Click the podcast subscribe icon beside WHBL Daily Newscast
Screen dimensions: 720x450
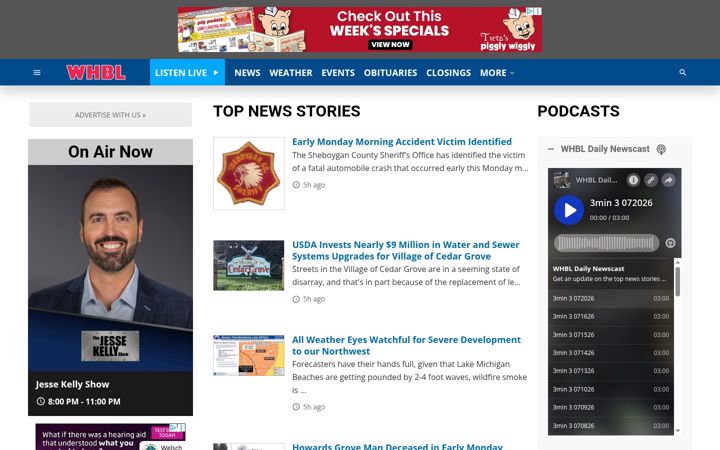click(x=661, y=149)
